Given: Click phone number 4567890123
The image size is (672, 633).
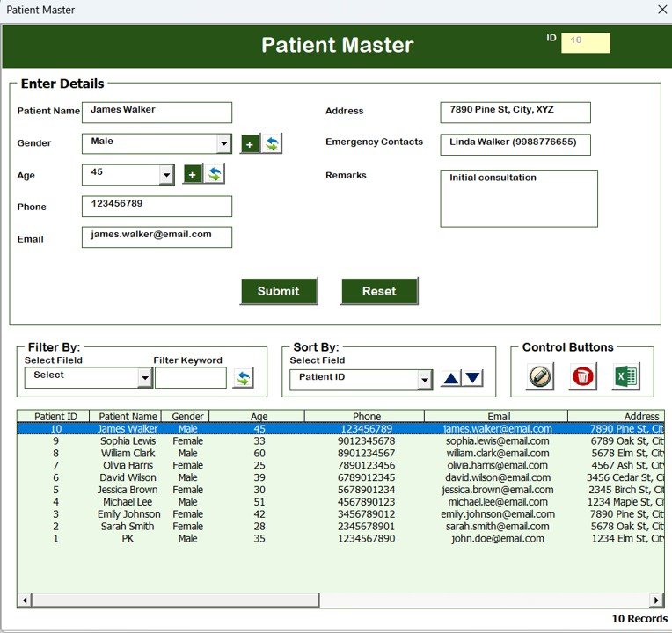Looking at the screenshot, I should [x=367, y=502].
